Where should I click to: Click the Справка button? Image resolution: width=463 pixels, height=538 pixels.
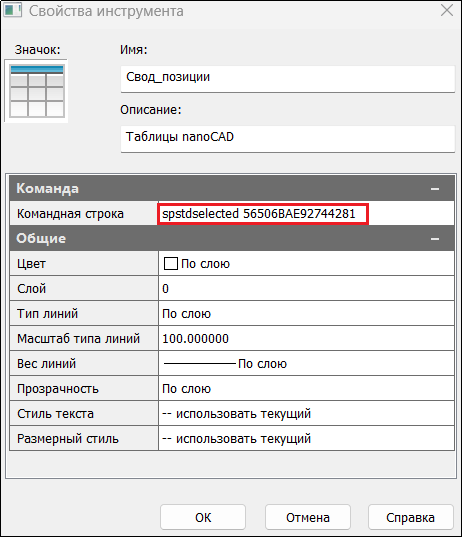[x=411, y=517]
